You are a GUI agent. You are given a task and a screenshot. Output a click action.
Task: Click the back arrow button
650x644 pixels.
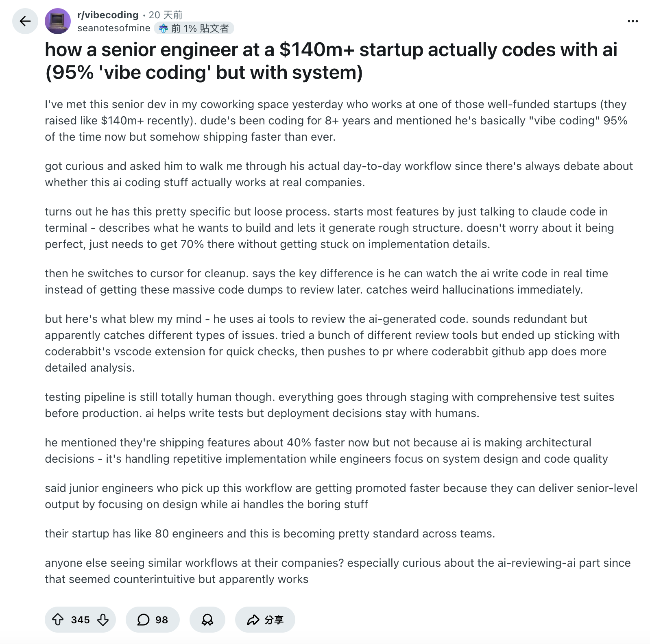coord(25,21)
